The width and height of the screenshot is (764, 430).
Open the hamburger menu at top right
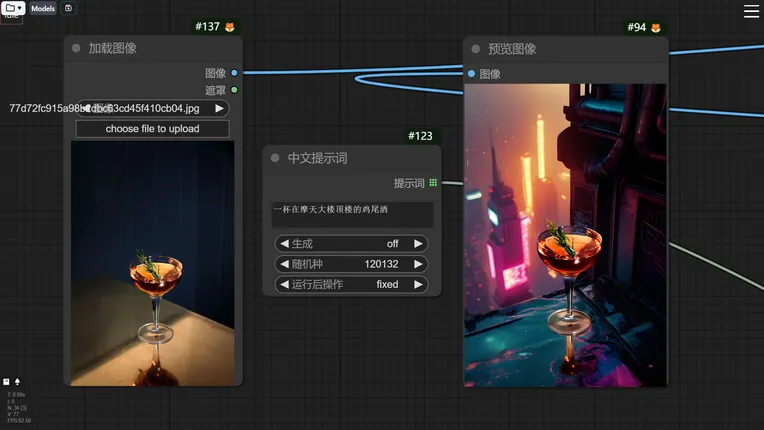(751, 11)
